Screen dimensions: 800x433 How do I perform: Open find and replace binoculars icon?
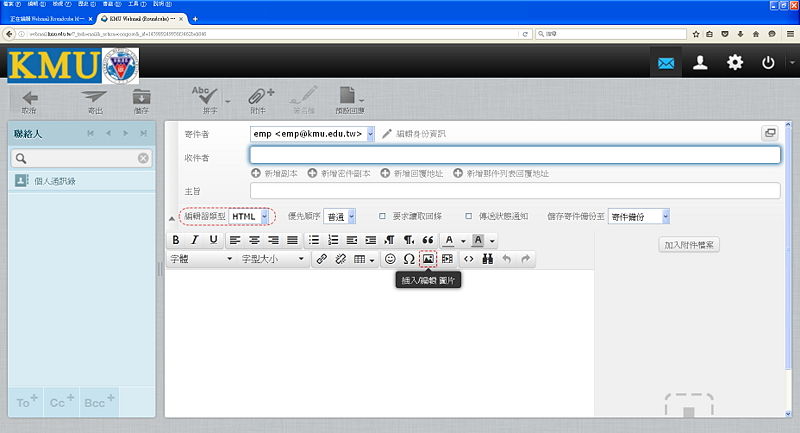click(x=488, y=259)
